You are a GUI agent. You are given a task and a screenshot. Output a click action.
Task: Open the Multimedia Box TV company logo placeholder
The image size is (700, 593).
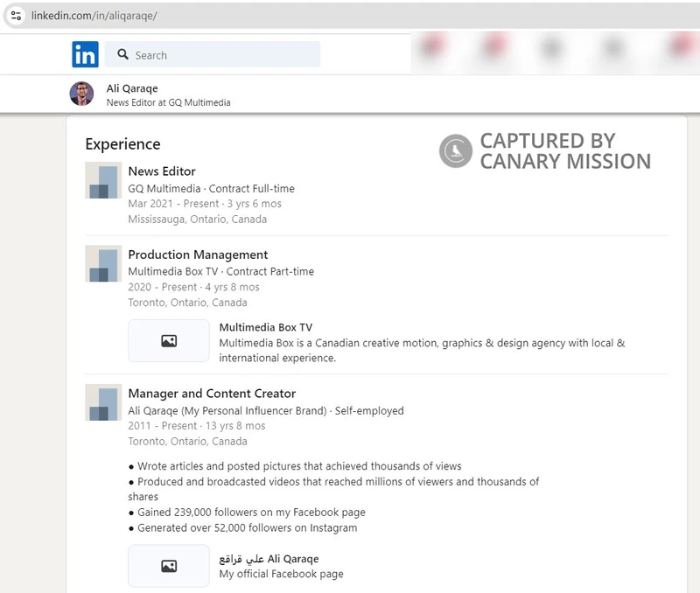click(103, 263)
